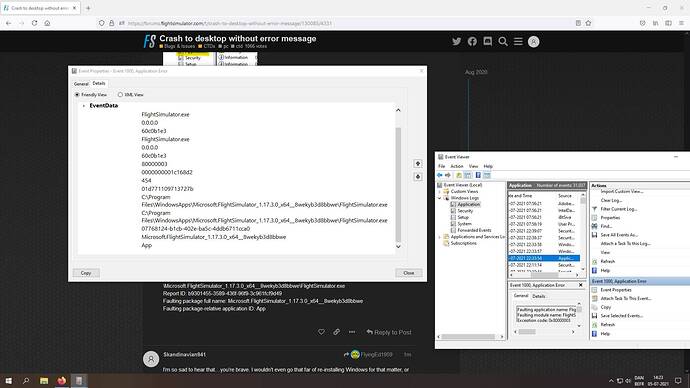Select the Security log in tree
Image resolution: width=690 pixels, height=388 pixels.
point(465,211)
